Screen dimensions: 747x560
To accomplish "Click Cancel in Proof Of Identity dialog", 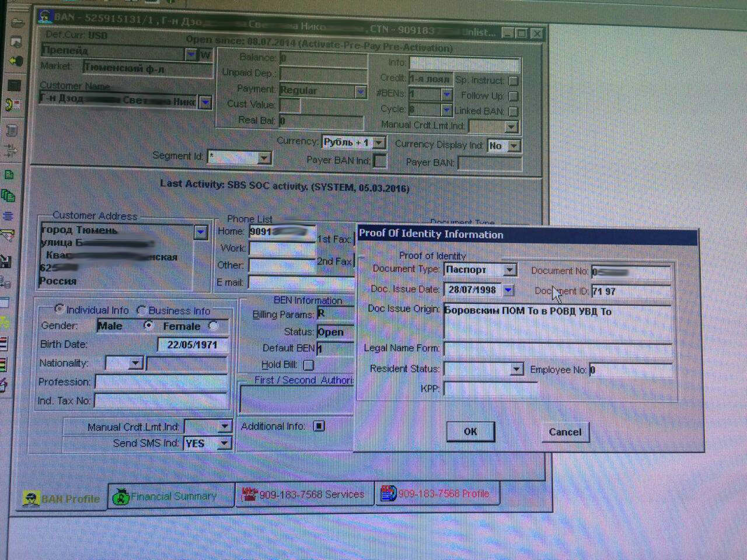I will coord(565,432).
